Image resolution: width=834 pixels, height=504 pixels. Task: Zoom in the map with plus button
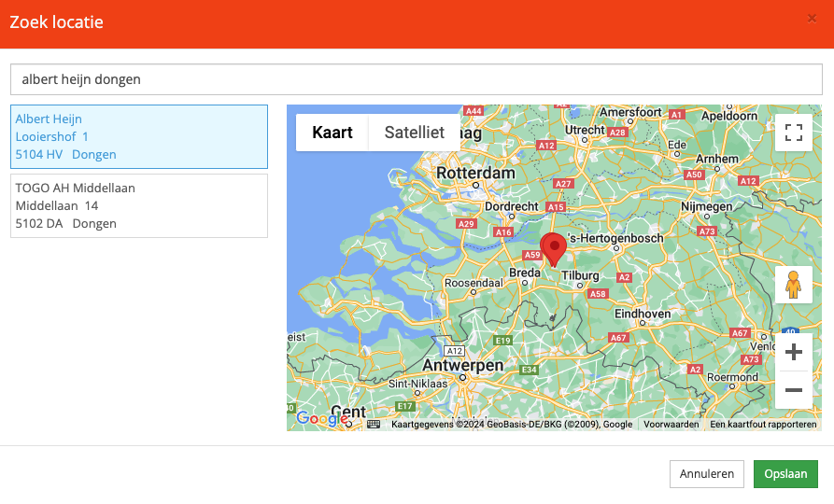tap(793, 352)
